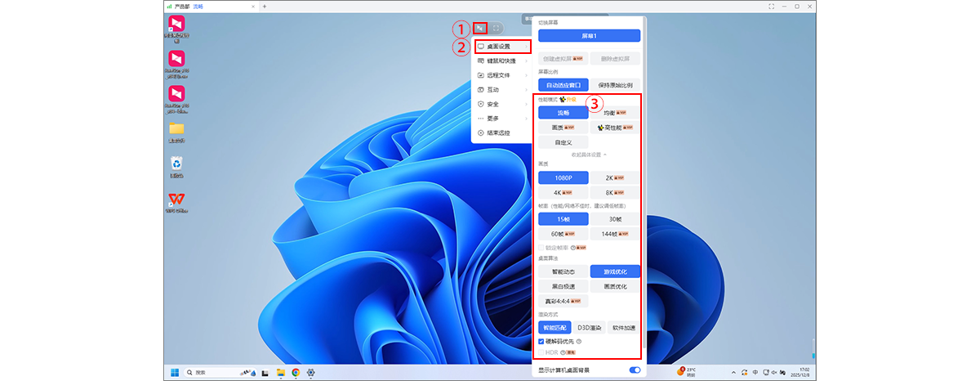This screenshot has width=980, height=381.
Task: Open the weather widget showing 23°C
Action: tap(688, 372)
